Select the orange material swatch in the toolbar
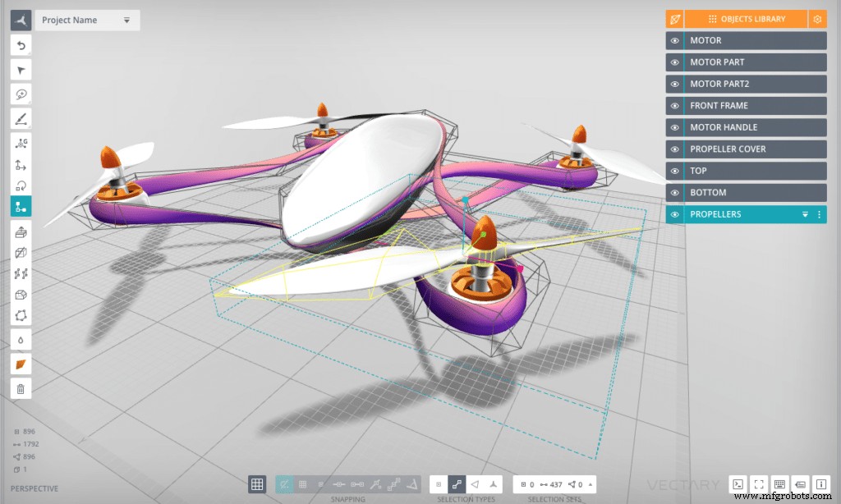The height and width of the screenshot is (504, 841). pos(21,363)
